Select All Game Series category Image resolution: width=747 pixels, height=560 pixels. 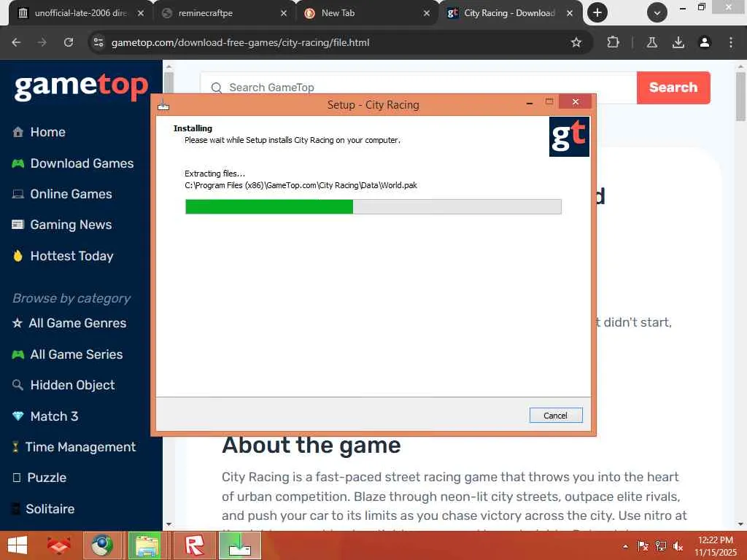tap(76, 354)
